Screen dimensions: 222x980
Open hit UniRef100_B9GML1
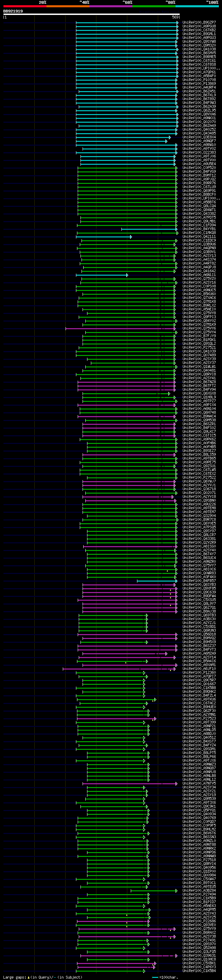click(x=199, y=34)
